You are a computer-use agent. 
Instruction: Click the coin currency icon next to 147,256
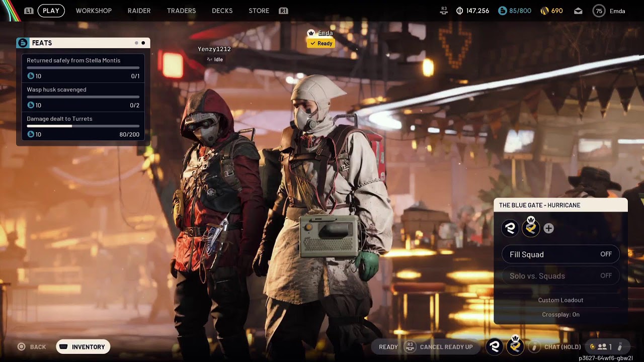tap(459, 11)
